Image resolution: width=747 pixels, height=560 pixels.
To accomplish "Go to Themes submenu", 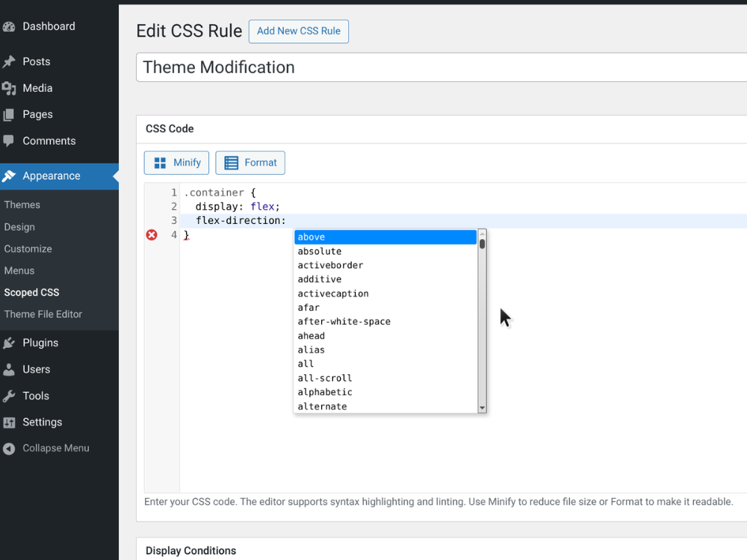I will coord(22,205).
